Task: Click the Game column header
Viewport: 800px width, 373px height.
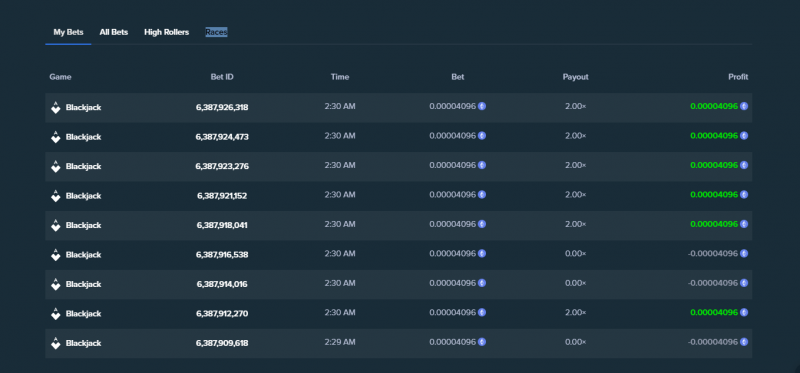Action: tap(60, 77)
